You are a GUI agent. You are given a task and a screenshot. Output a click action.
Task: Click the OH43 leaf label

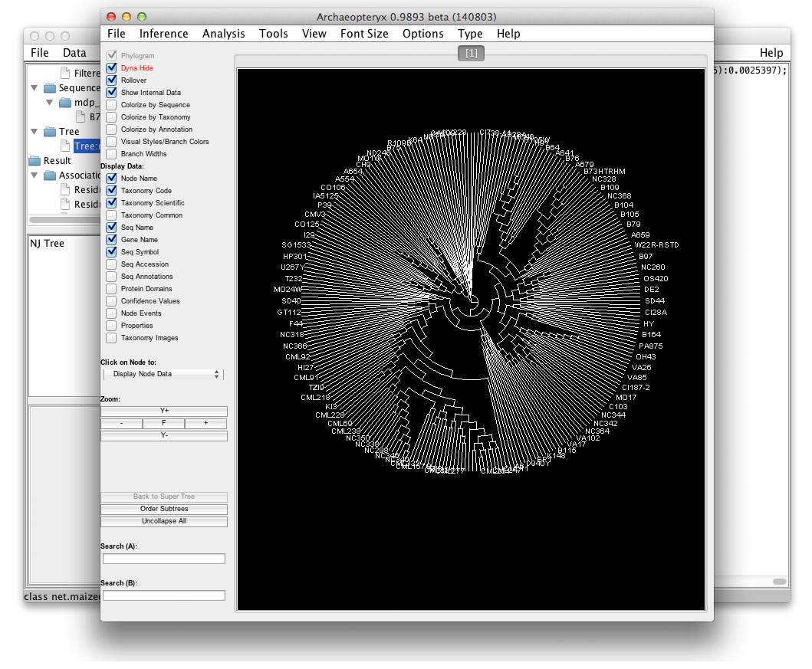[646, 357]
